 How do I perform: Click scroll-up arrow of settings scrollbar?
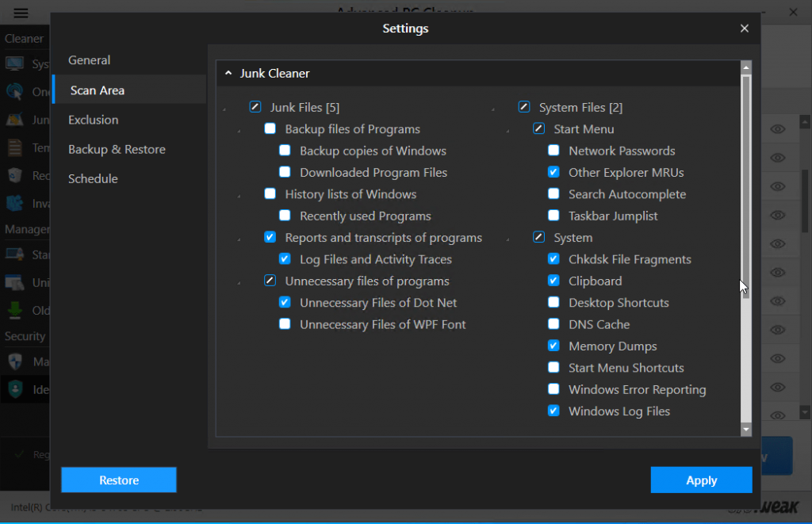pyautogui.click(x=745, y=67)
